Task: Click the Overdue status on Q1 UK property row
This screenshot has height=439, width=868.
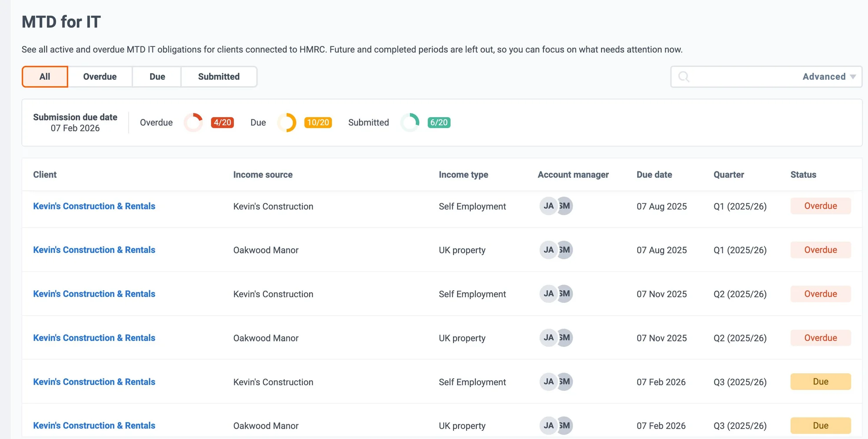Action: pos(820,250)
